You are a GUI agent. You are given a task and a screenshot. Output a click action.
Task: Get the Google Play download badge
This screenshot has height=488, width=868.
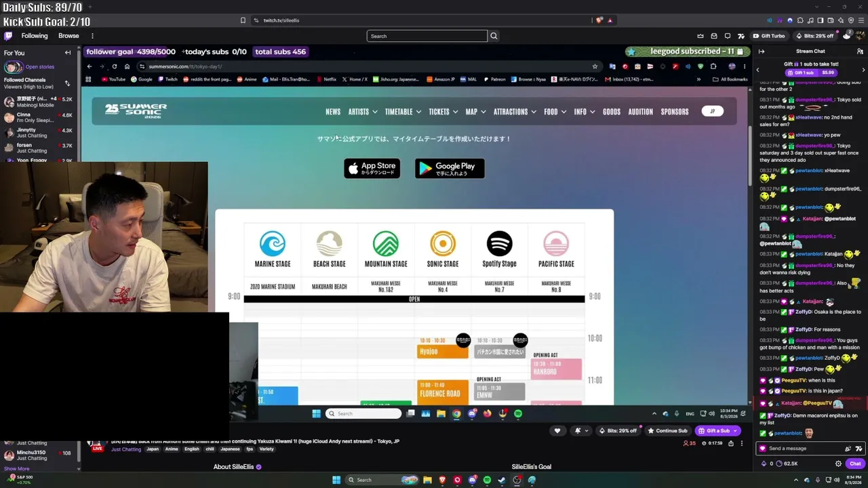point(450,168)
